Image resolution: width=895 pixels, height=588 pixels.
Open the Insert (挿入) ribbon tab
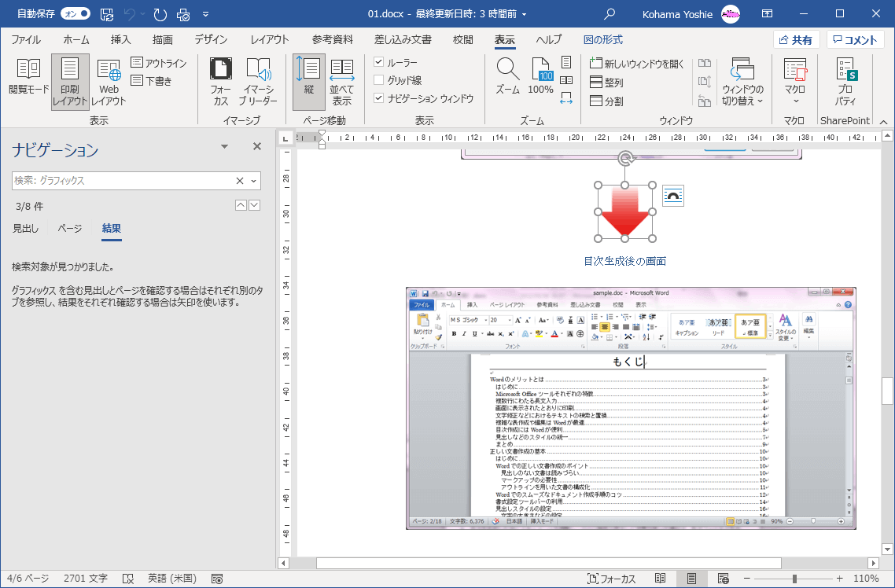pyautogui.click(x=120, y=39)
